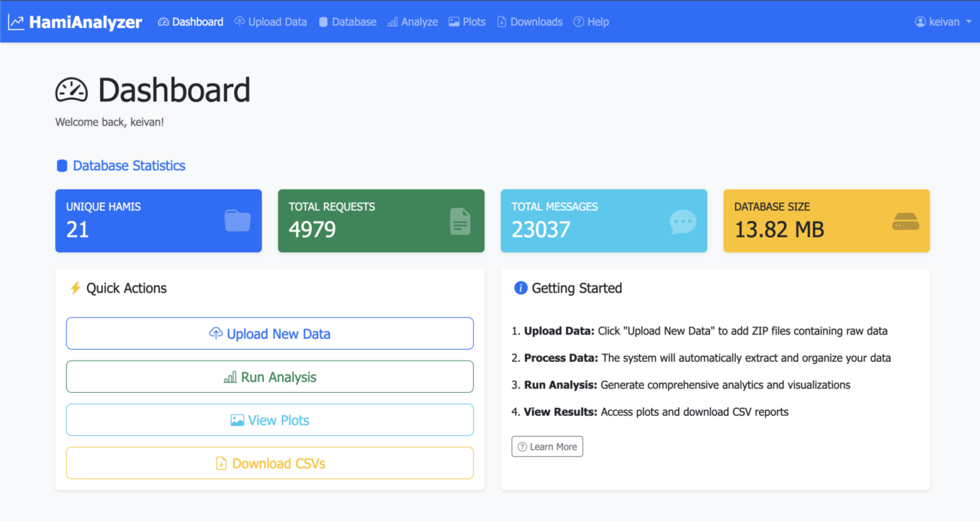Open the Analyze nav item
The height and width of the screenshot is (521, 980).
(413, 22)
